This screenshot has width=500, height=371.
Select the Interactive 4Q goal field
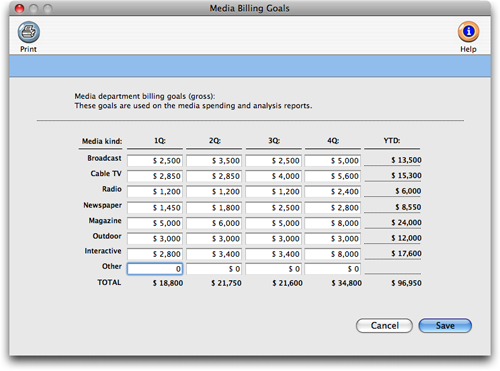point(333,254)
